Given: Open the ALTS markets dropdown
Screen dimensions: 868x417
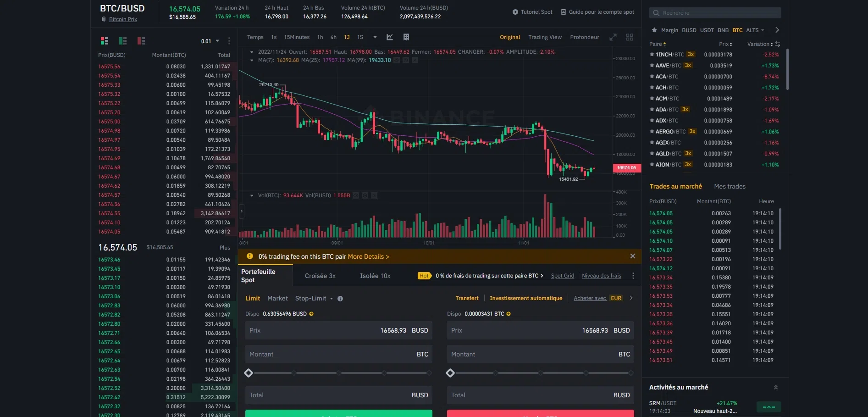Looking at the screenshot, I should coord(755,30).
